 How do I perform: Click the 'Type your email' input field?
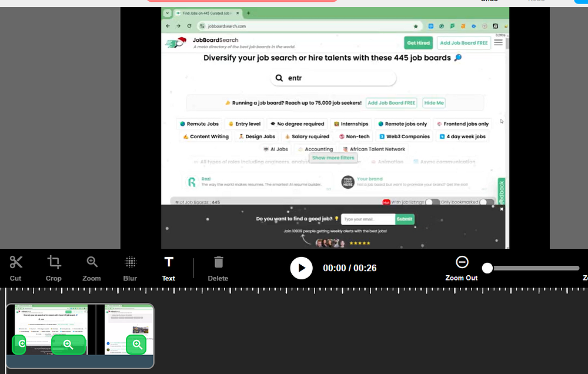coord(368,219)
